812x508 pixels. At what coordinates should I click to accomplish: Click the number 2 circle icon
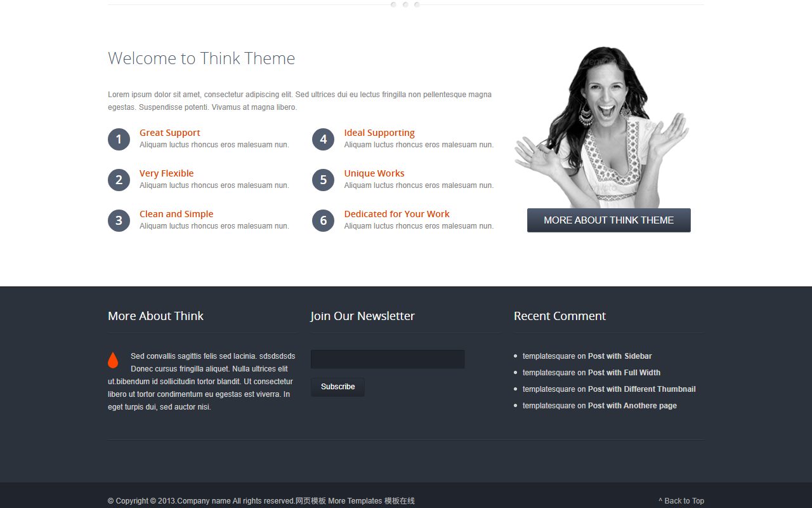[x=119, y=180]
